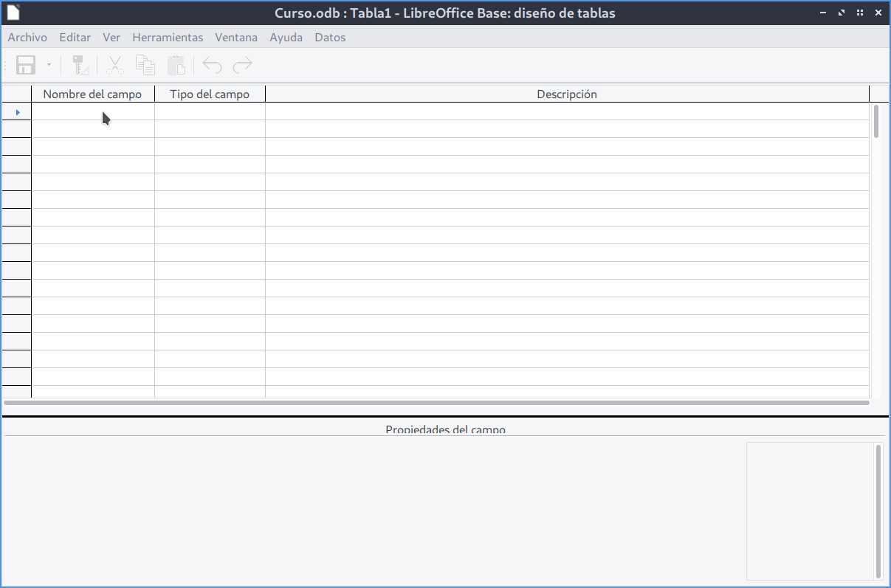Screen dimensions: 891x588
Task: Open the index design tool (key icon)
Action: click(79, 65)
